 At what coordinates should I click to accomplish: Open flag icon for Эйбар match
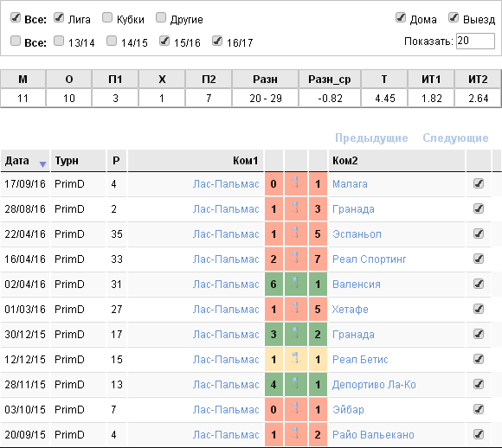click(296, 409)
